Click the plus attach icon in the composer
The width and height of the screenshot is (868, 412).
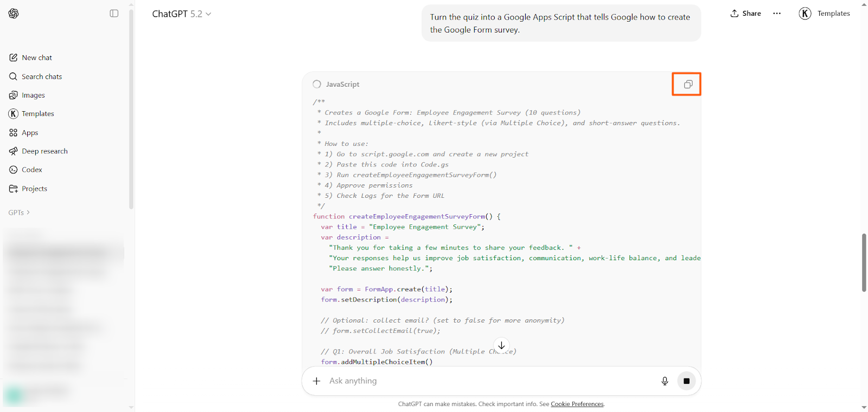[317, 381]
